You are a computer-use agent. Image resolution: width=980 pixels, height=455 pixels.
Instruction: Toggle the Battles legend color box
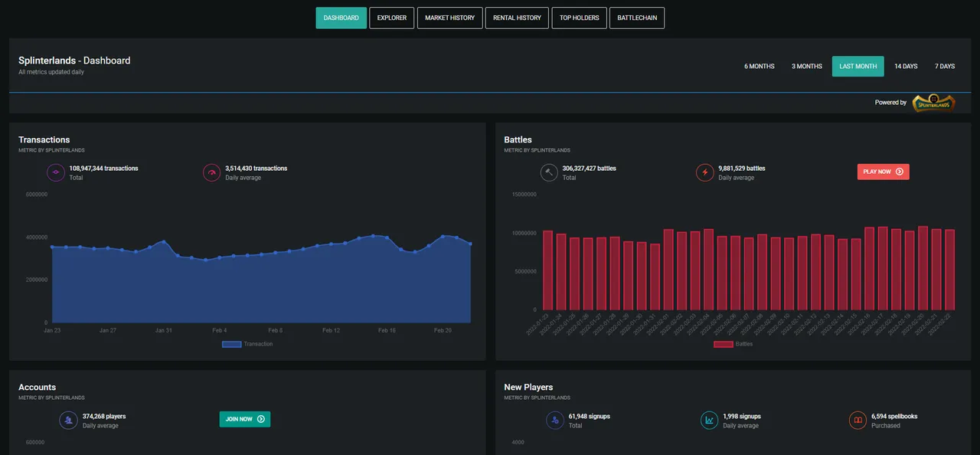[x=724, y=344]
